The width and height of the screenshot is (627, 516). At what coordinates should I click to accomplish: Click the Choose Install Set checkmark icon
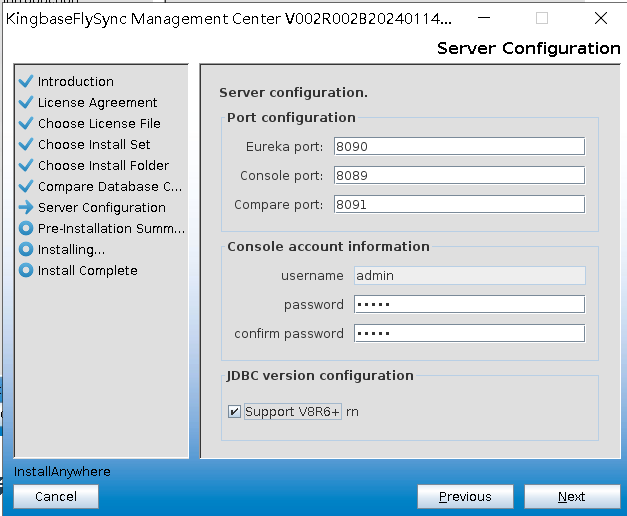(26, 144)
